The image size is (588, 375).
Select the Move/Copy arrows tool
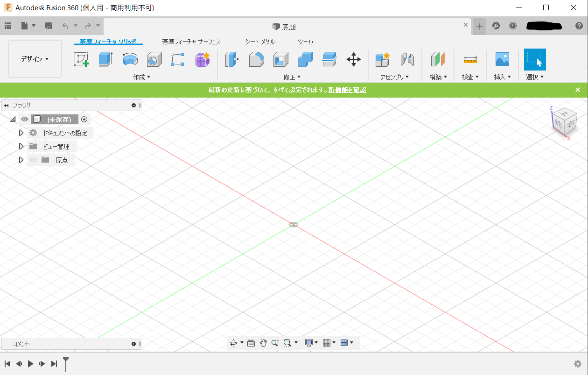pyautogui.click(x=354, y=59)
